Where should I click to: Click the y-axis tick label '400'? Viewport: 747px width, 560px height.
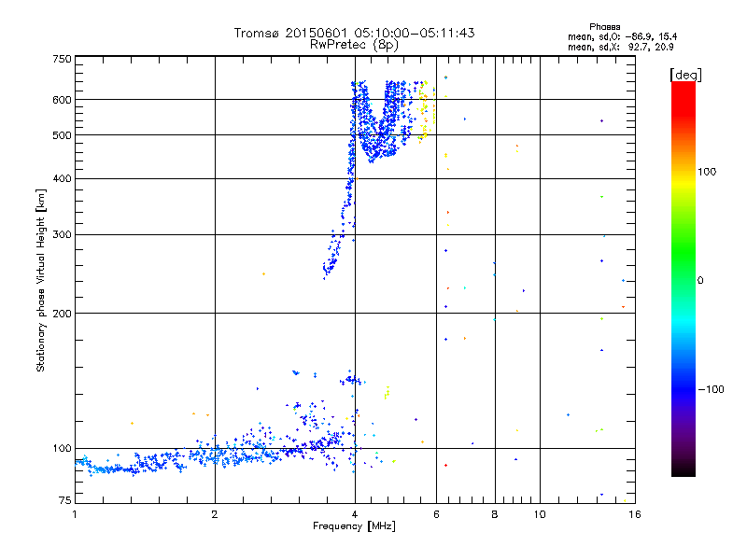(x=62, y=179)
